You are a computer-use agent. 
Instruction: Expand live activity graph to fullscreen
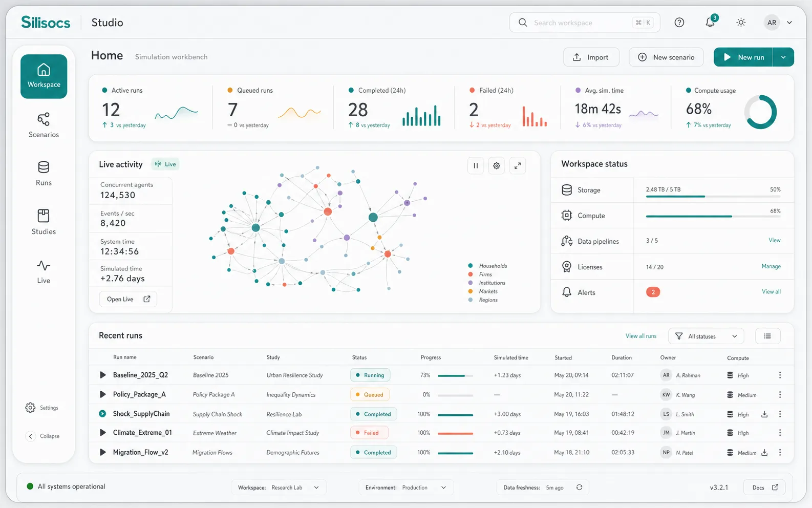click(518, 165)
